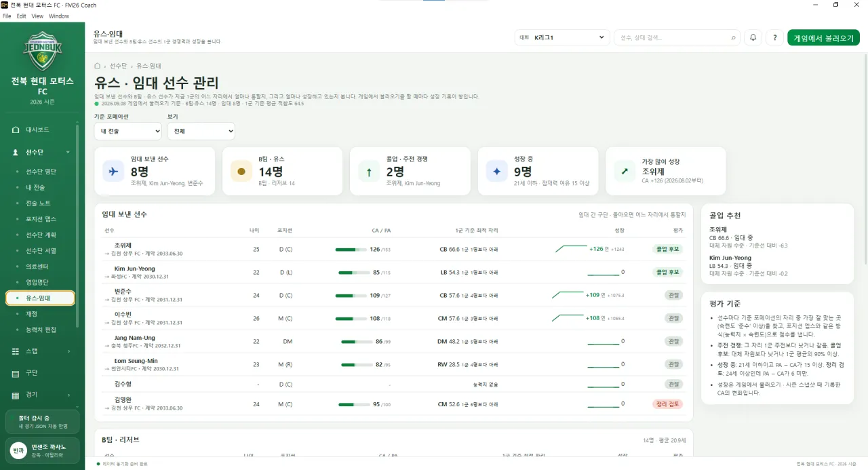
Task: Open 능력치 편집 in sidebar
Action: (x=40, y=330)
